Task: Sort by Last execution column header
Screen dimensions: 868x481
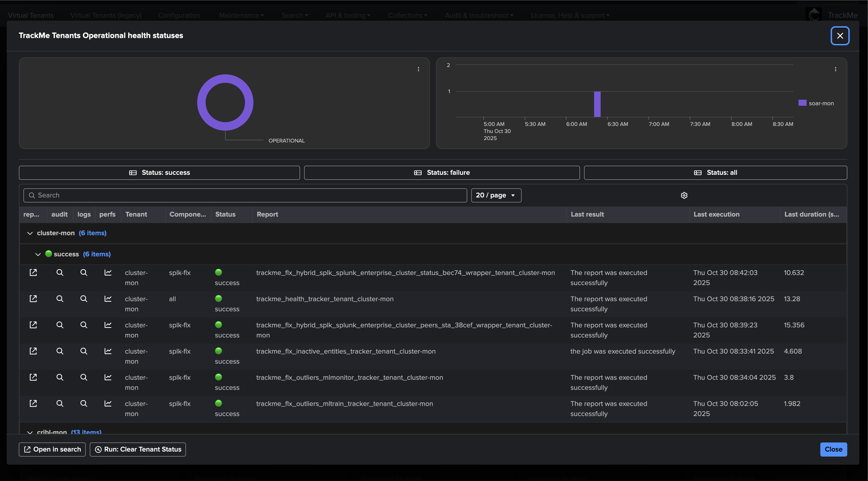Action: pos(716,214)
